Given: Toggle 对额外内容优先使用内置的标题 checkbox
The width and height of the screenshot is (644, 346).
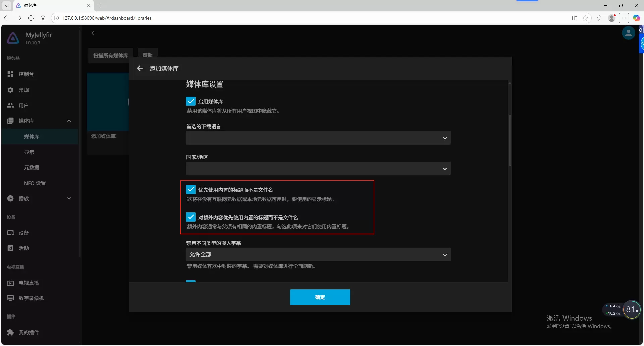Looking at the screenshot, I should click(x=191, y=217).
